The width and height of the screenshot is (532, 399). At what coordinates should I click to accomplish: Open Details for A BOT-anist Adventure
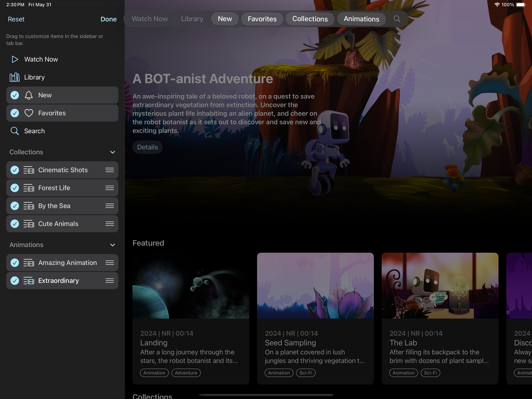[147, 147]
